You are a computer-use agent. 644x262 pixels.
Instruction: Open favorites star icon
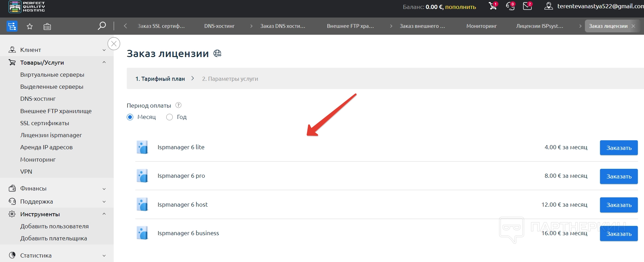tap(30, 26)
